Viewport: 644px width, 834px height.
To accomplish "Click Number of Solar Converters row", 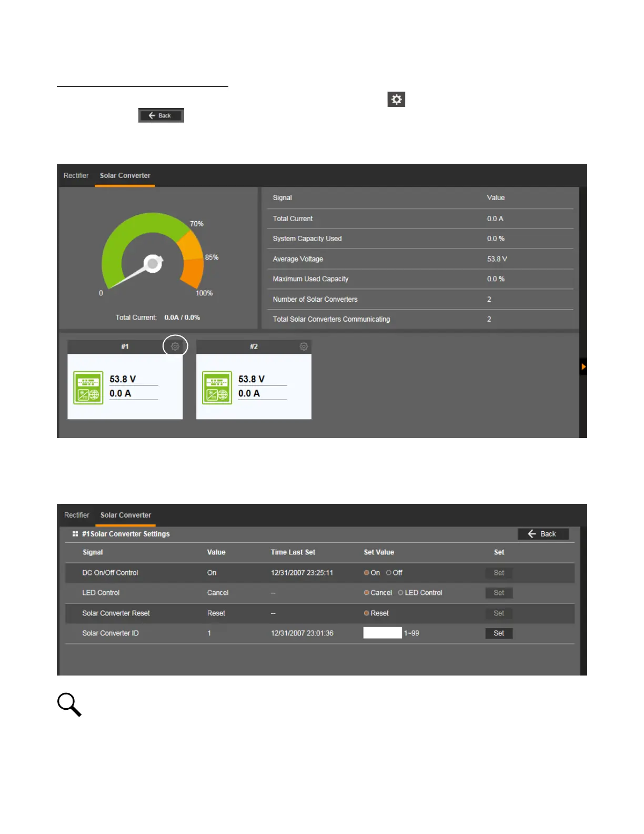I will coord(420,299).
